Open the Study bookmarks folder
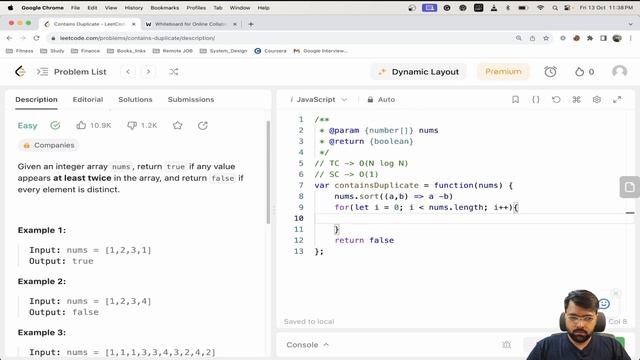 (x=52, y=51)
